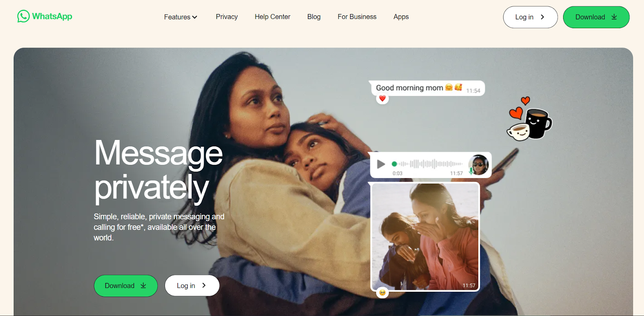Image resolution: width=644 pixels, height=316 pixels.
Task: Click the heart reaction under the message
Action: pyautogui.click(x=382, y=98)
